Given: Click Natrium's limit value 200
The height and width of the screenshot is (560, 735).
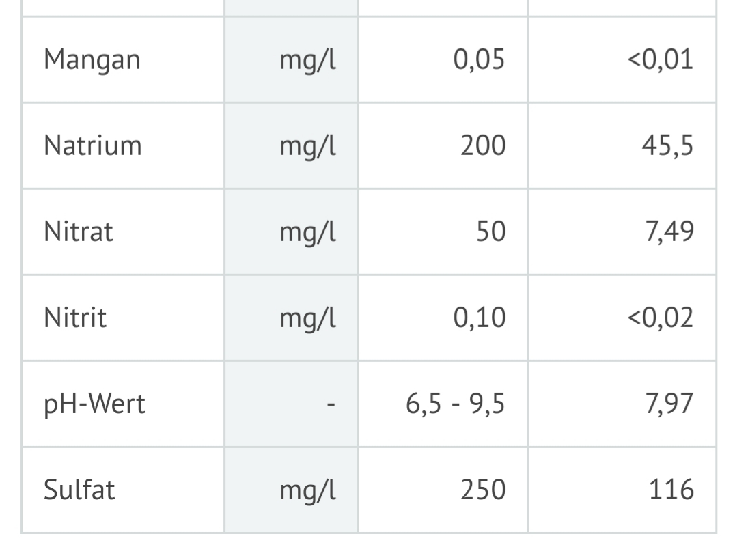Looking at the screenshot, I should (x=483, y=145).
